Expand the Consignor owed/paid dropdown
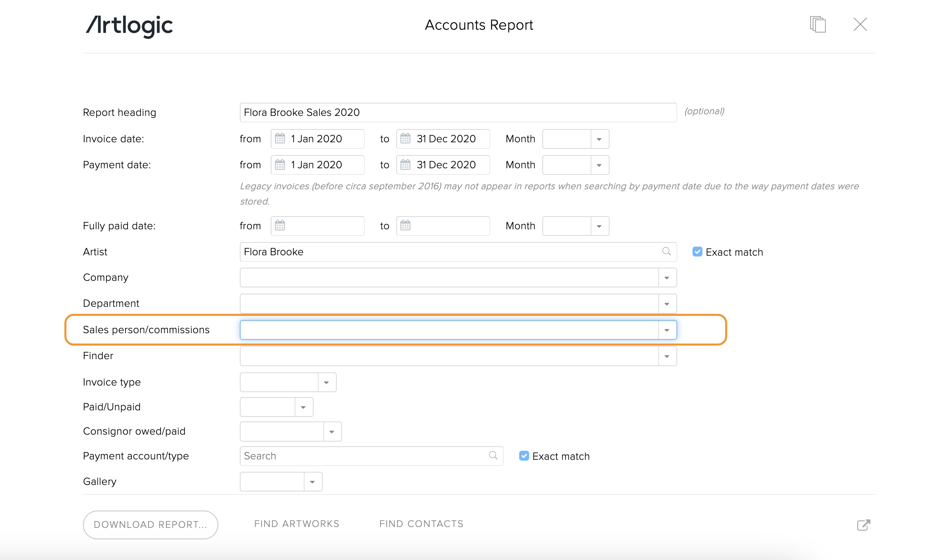Viewport: 941px width, 560px height. [x=332, y=431]
